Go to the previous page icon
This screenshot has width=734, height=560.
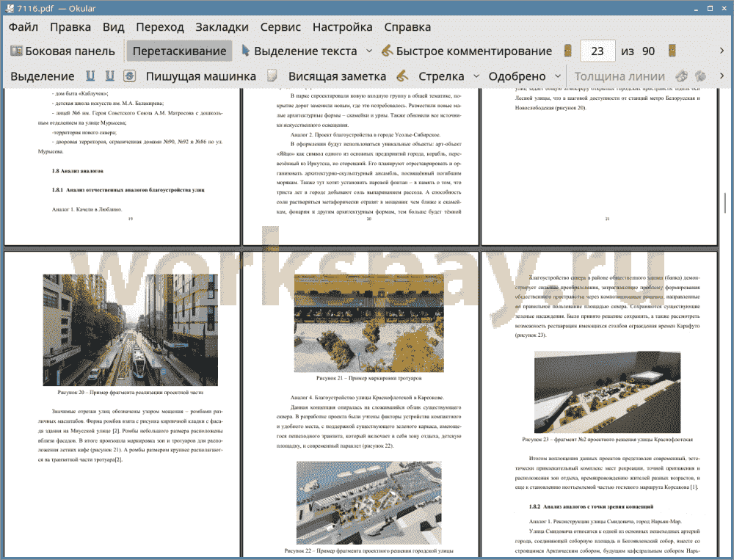click(x=568, y=51)
